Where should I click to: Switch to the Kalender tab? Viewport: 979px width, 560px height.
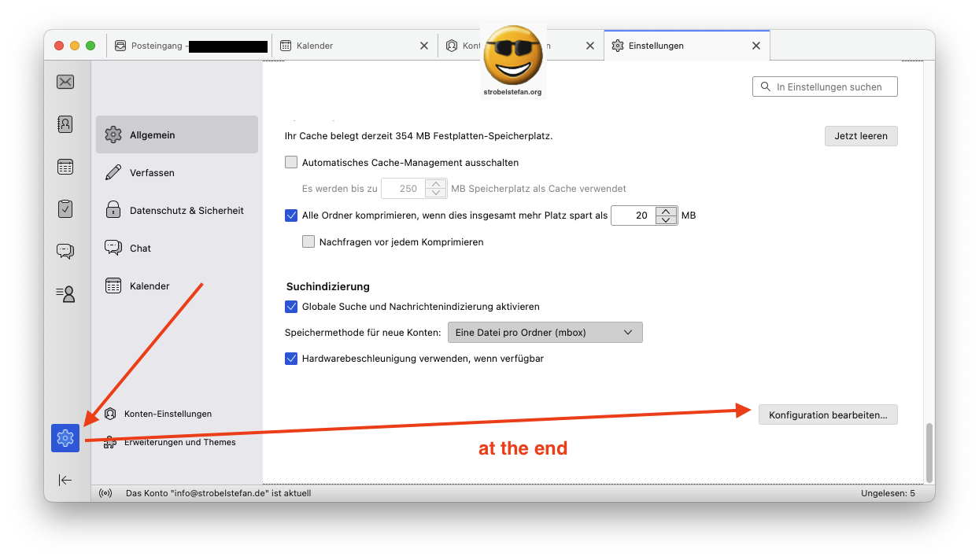coord(315,45)
